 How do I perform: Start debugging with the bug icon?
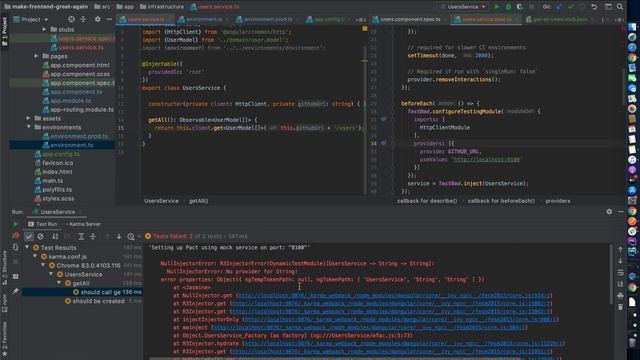tap(508, 7)
